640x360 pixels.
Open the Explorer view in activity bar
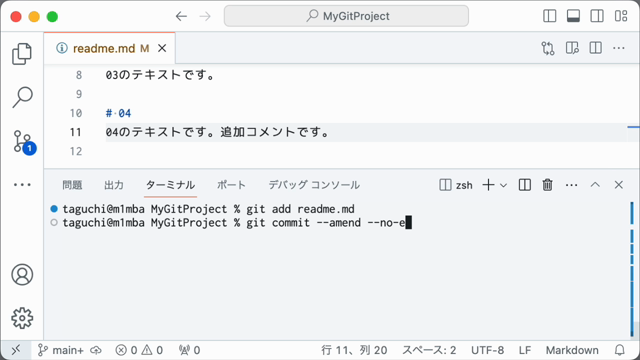(x=22, y=53)
